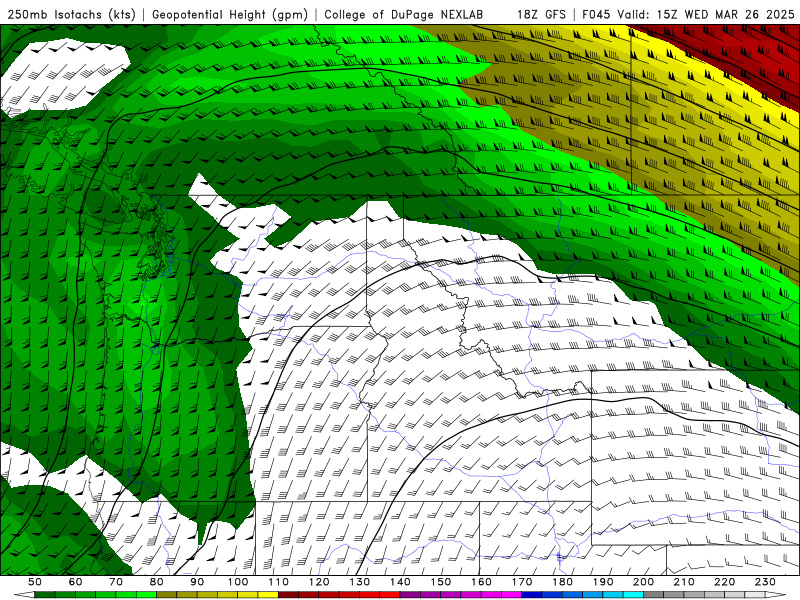Click the '130' label on the color scale
The image size is (800, 600).
coord(360,582)
